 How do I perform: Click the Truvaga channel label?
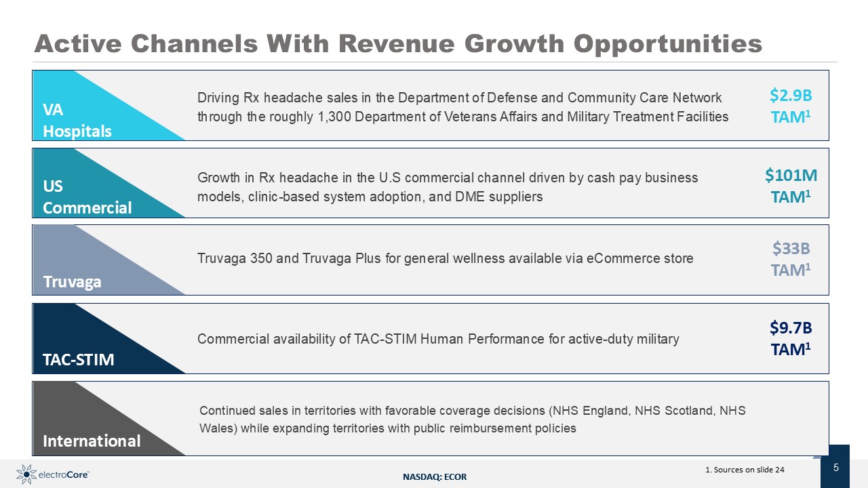pos(72,282)
